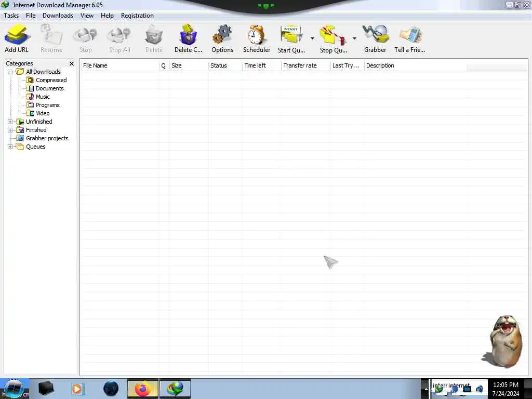Click the Resume toolbar icon

coord(51,35)
